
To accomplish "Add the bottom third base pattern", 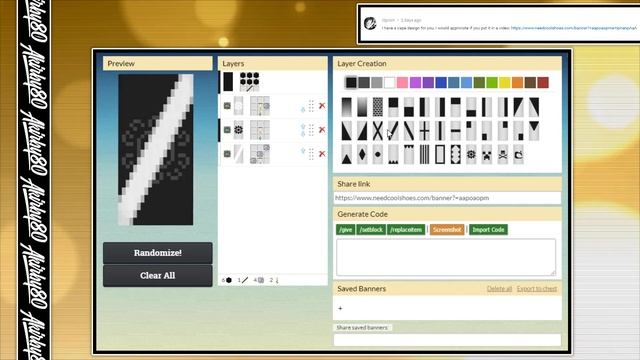I will [x=471, y=107].
